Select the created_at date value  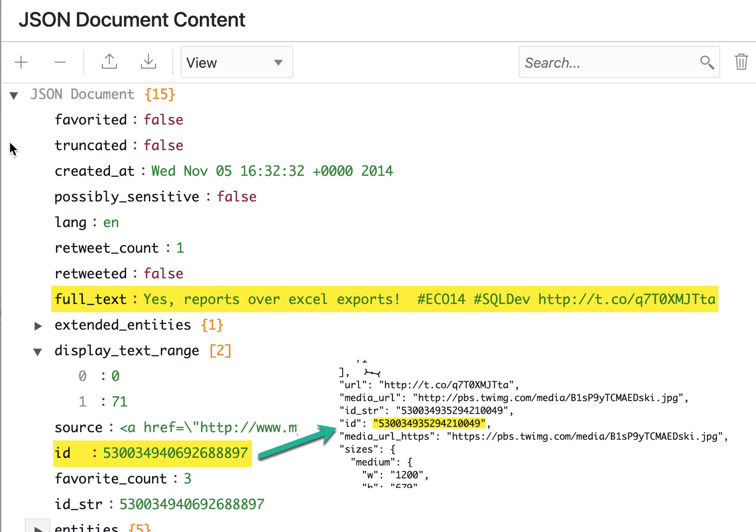(272, 171)
